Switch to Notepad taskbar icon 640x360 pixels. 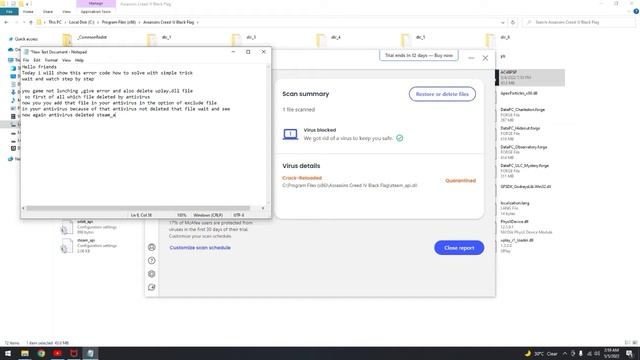[90, 353]
